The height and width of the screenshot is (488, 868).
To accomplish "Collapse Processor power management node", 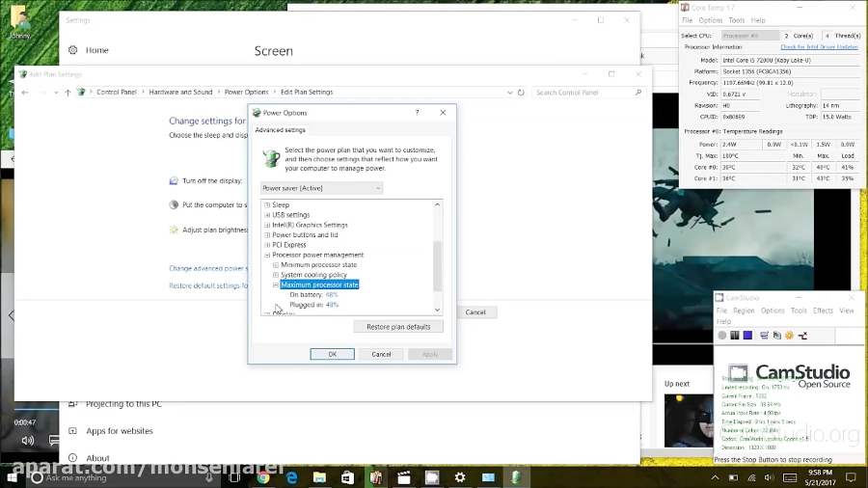I will pyautogui.click(x=267, y=255).
